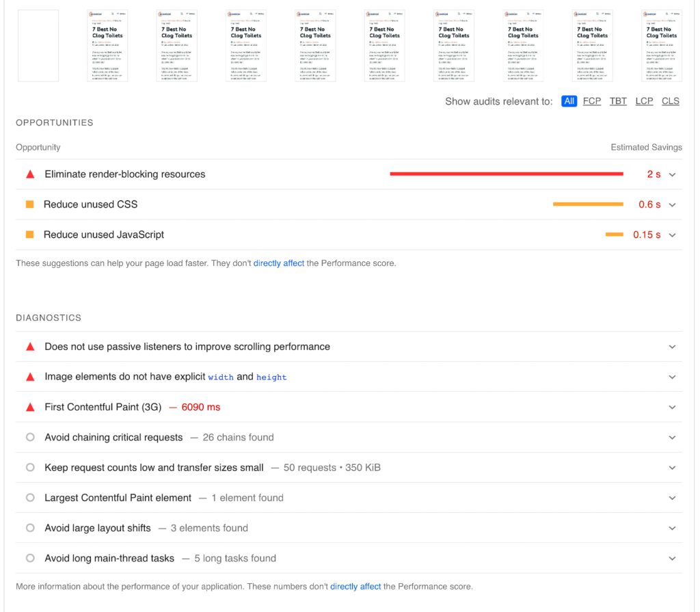Show only CLS relevant audits

pyautogui.click(x=670, y=101)
